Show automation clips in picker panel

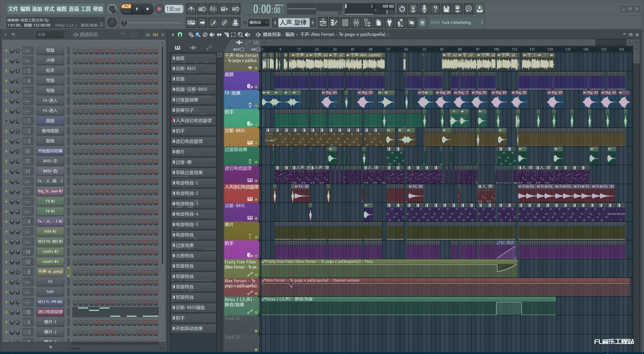[x=209, y=48]
